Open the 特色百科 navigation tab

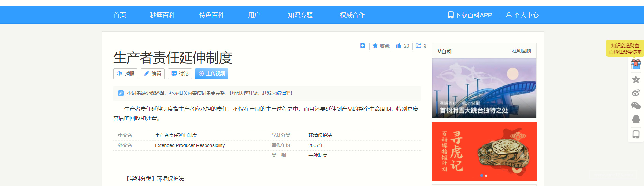[211, 15]
